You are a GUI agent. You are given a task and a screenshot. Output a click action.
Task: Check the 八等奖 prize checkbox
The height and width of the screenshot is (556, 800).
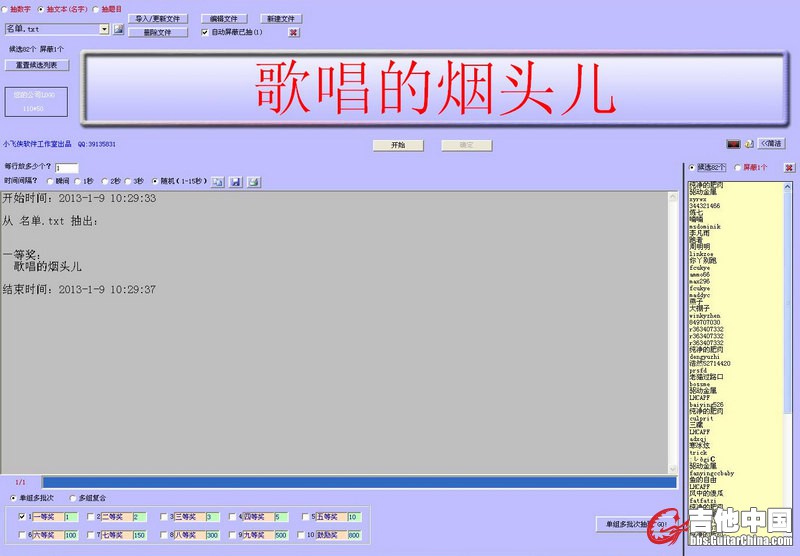(164, 535)
